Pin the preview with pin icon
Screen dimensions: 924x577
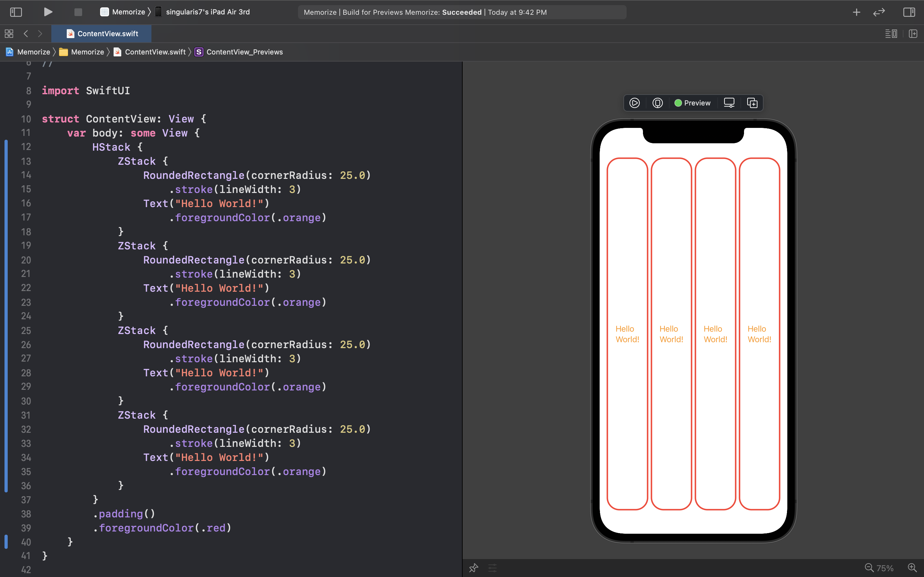[x=474, y=568]
